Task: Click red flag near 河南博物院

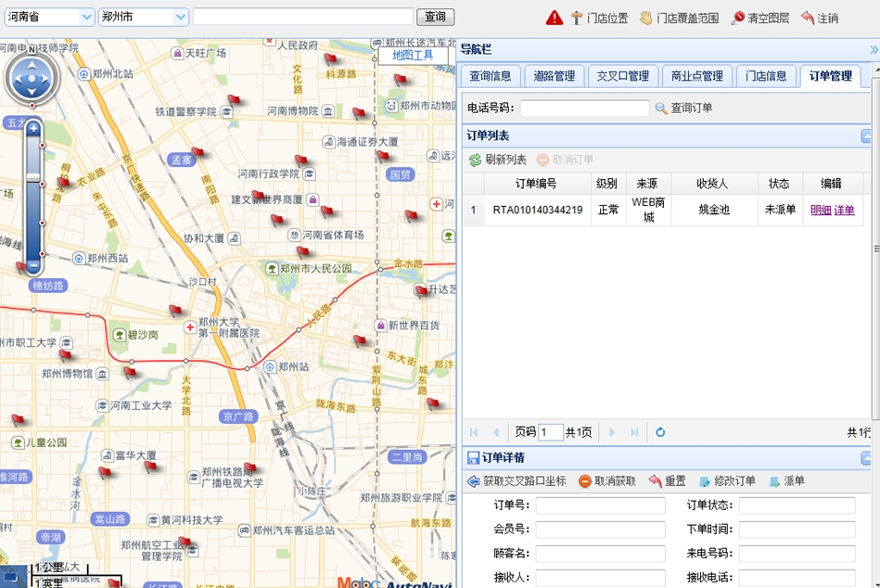Action: click(x=358, y=113)
